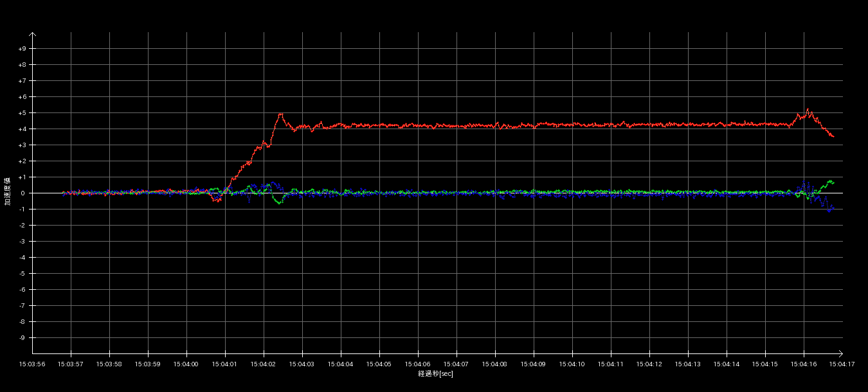Click the 加速度値 y-axis title

pos(8,192)
